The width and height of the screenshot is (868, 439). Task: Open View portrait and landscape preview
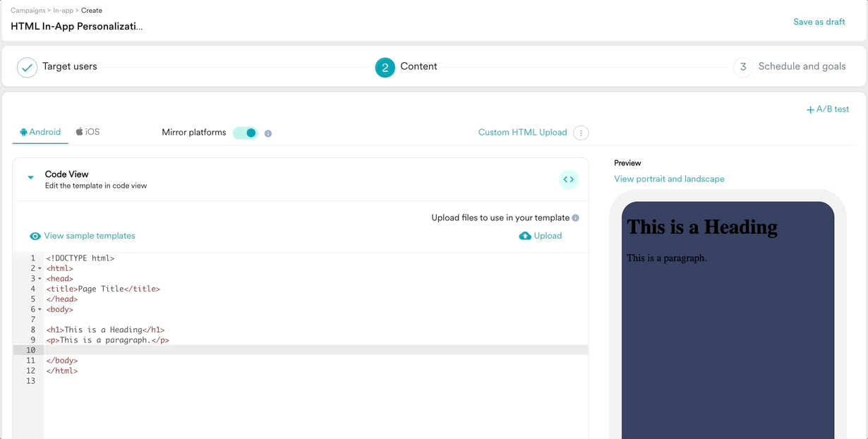(x=669, y=179)
